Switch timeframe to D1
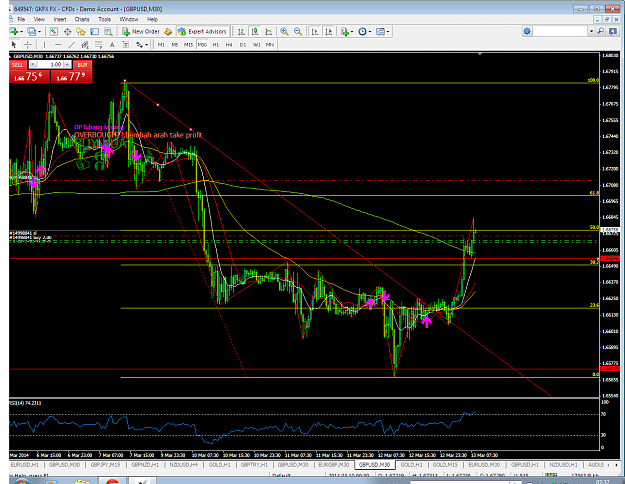 pos(243,45)
